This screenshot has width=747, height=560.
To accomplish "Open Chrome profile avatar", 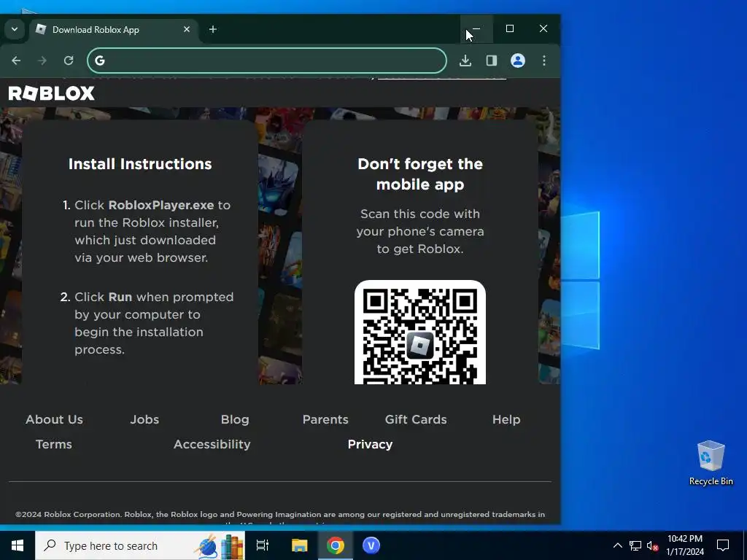I will tap(518, 61).
